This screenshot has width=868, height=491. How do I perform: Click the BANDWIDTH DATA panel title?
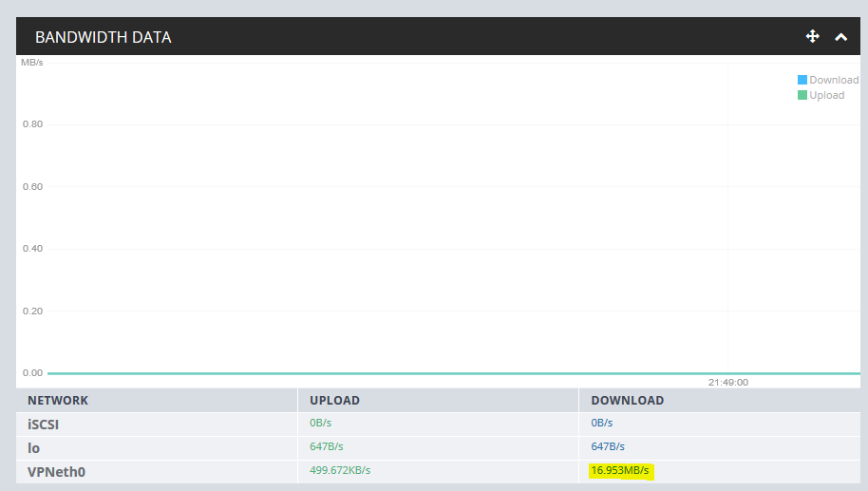coord(104,37)
